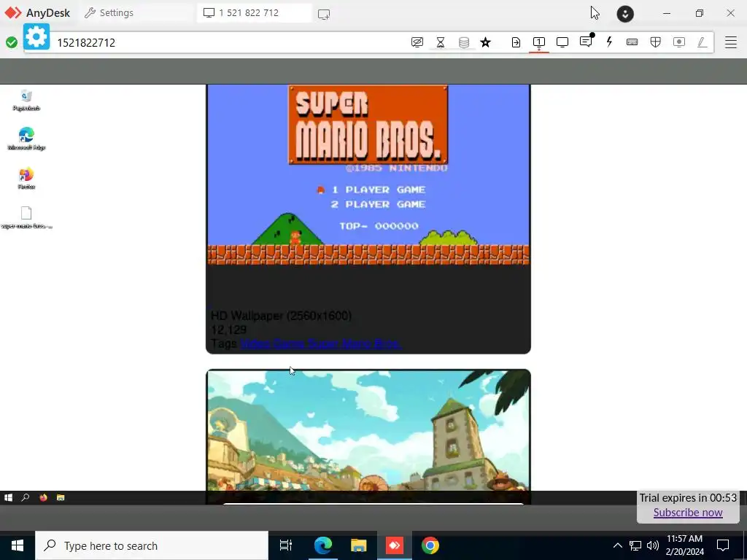
Task: Click the round download-arrow badge in title bar
Action: 625,13
